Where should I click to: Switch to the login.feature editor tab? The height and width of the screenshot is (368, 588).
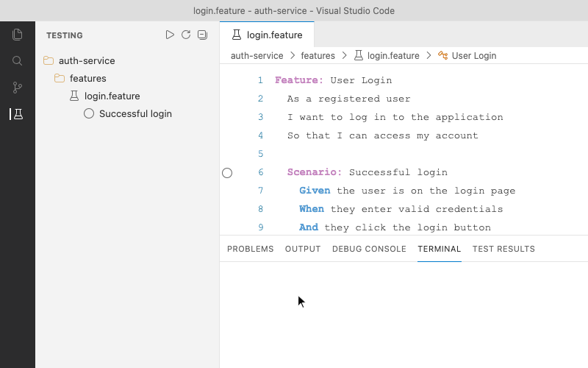click(267, 35)
